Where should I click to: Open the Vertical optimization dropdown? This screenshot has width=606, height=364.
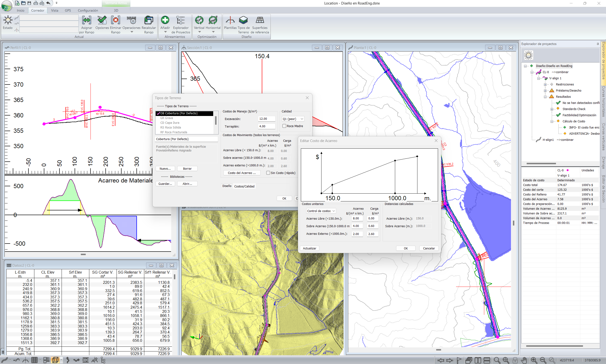[199, 32]
